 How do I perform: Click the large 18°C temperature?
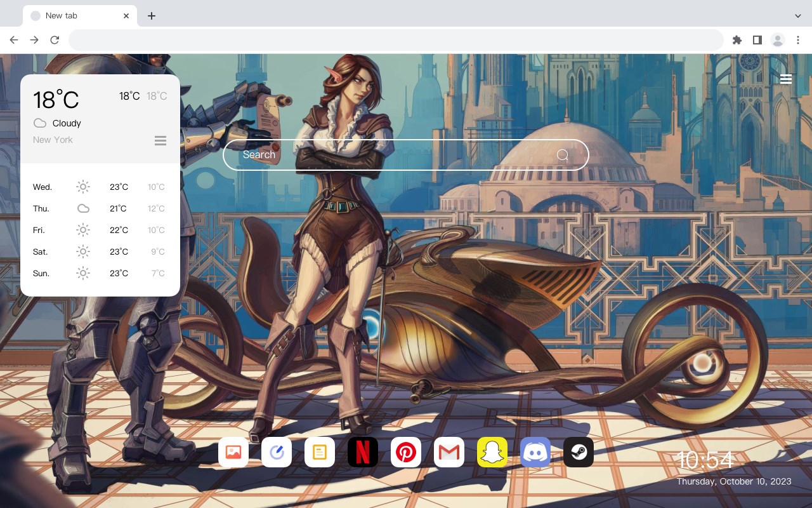pos(56,100)
